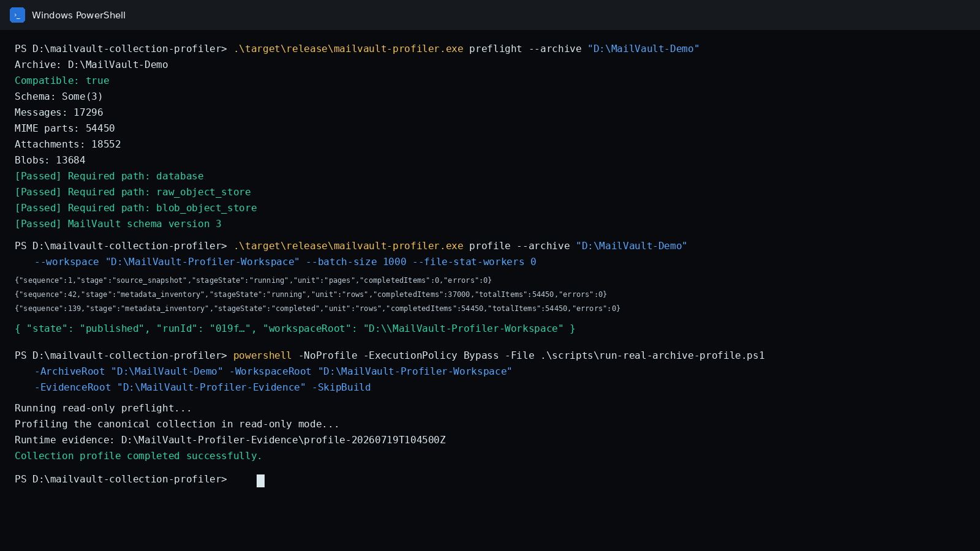Click the '-EvidenceRoot' parameter
This screenshot has height=551, width=980.
point(73,388)
